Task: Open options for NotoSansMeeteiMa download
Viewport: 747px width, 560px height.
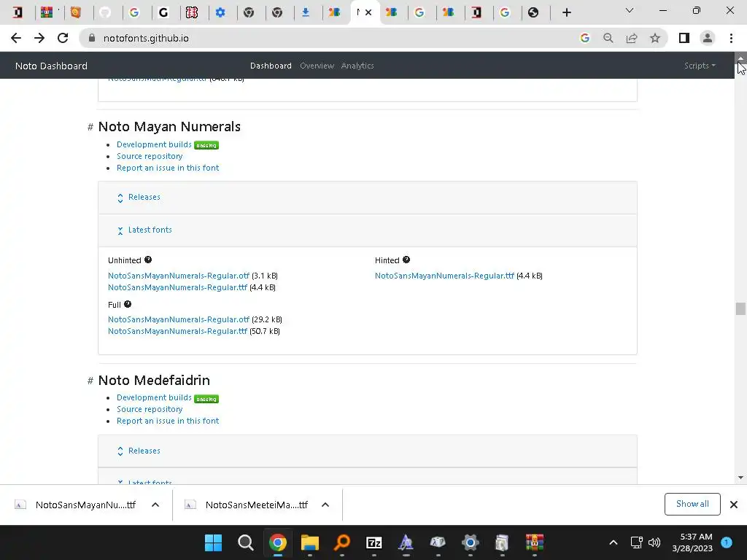Action: click(x=325, y=505)
